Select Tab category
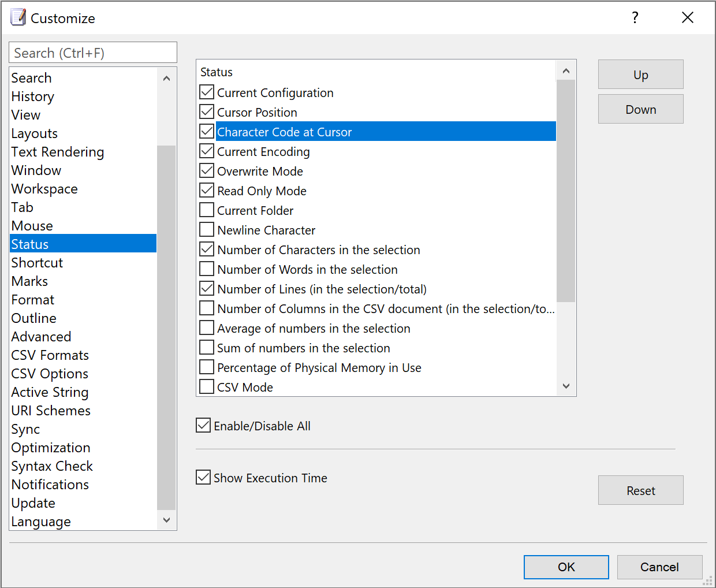716x588 pixels. coord(83,207)
